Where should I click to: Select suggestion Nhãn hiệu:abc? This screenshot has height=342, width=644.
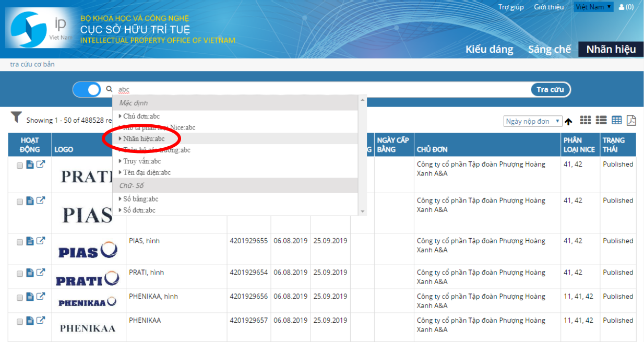click(x=236, y=138)
